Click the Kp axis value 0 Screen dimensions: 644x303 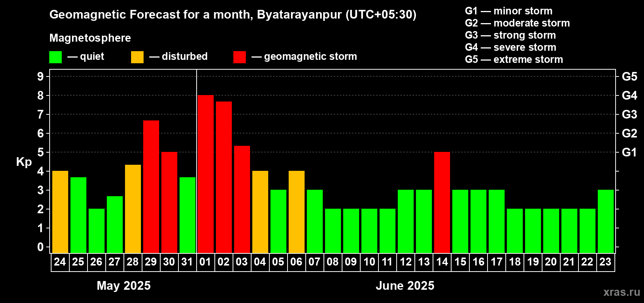pyautogui.click(x=41, y=247)
